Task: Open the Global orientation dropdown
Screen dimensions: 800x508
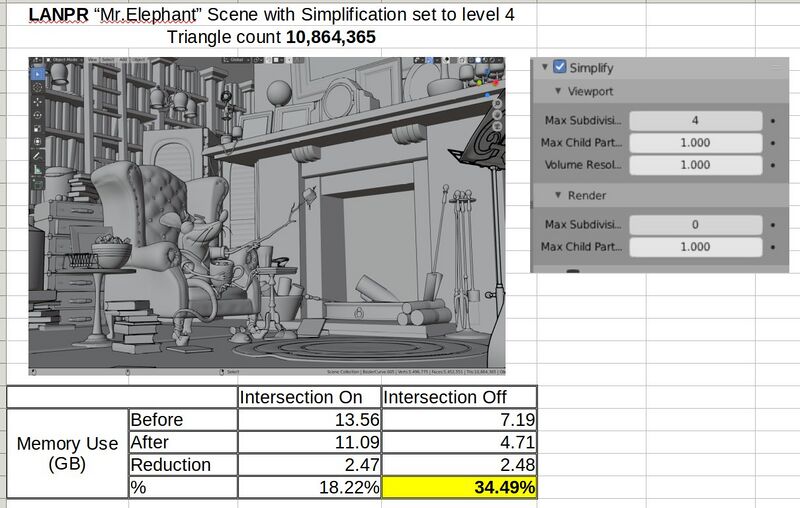Action: pos(235,60)
